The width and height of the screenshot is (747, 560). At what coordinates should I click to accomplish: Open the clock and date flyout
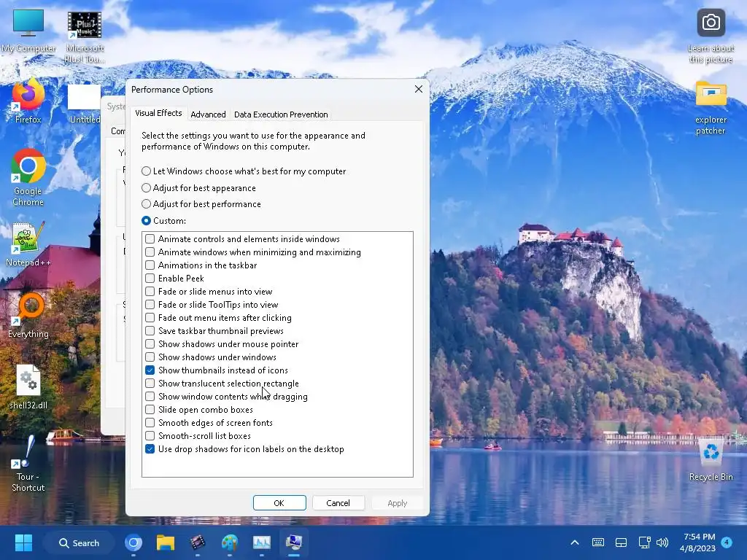click(698, 542)
